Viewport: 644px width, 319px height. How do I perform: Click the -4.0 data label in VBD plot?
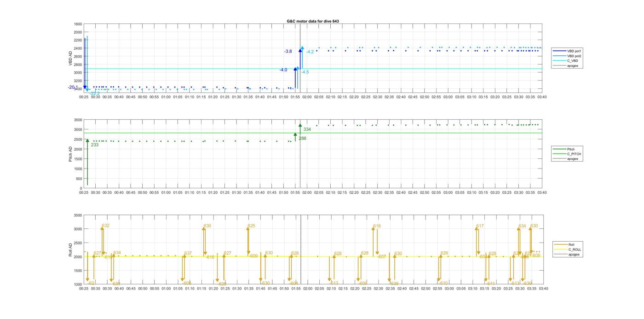pyautogui.click(x=283, y=70)
